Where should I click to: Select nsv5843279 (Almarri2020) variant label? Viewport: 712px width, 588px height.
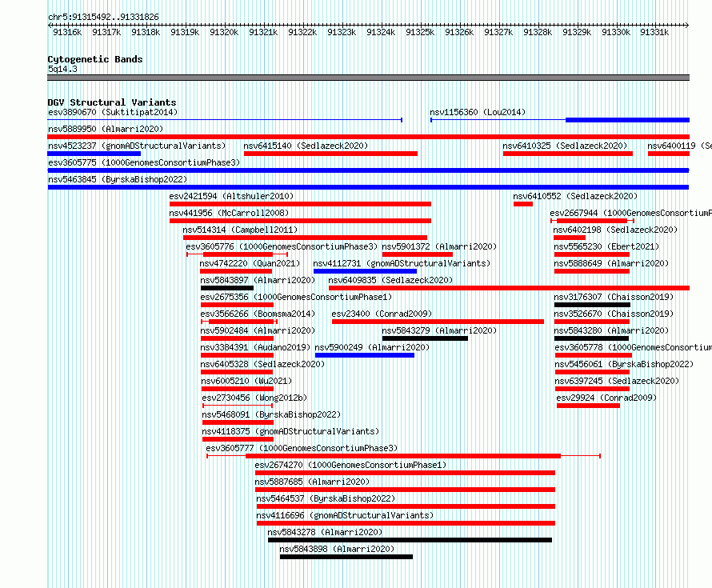click(439, 330)
